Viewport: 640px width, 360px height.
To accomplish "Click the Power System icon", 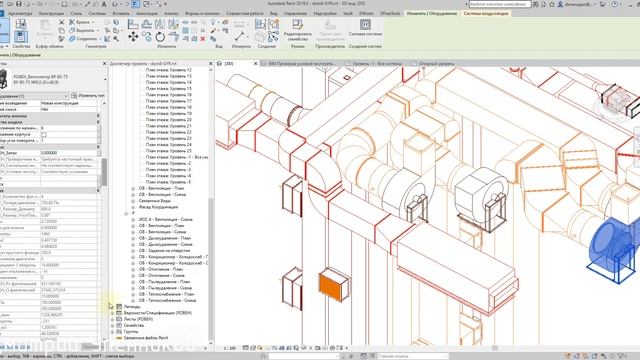I will click(x=365, y=24).
